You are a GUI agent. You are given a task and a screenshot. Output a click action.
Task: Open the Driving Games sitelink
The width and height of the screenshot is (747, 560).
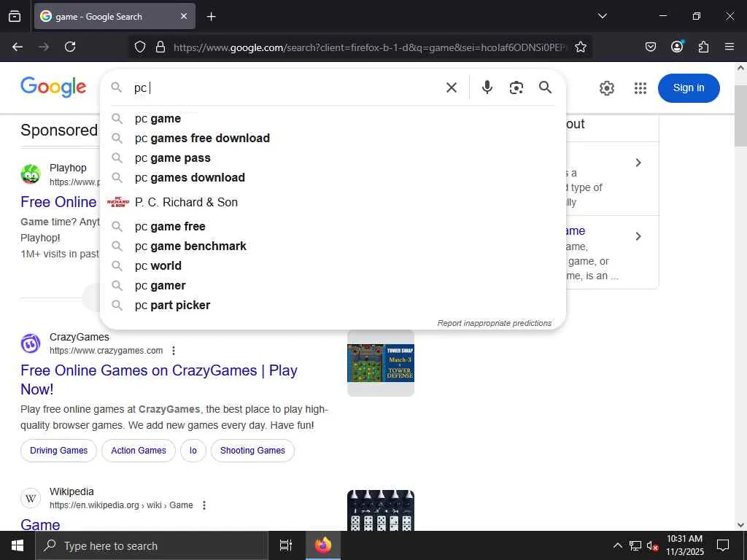tap(58, 451)
